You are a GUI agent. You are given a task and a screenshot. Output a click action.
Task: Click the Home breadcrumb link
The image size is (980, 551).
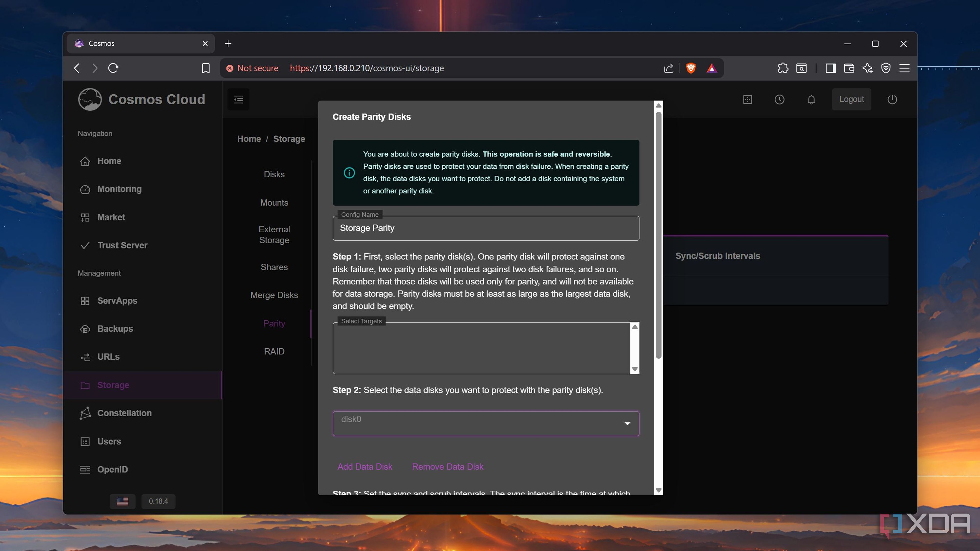(249, 139)
